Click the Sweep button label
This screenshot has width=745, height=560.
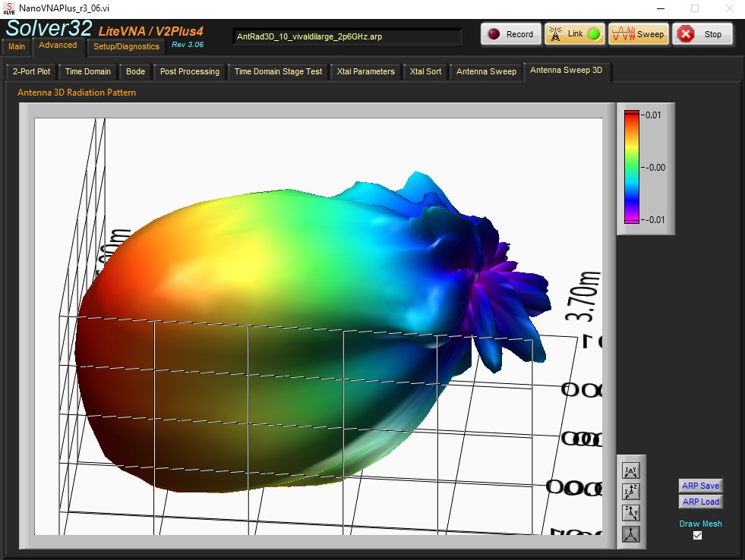(650, 34)
